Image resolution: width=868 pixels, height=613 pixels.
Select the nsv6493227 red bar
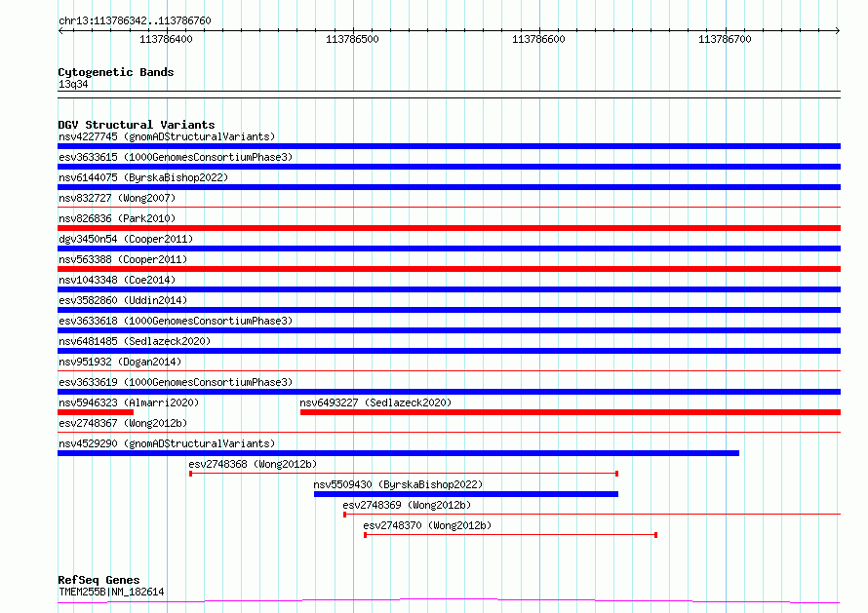(571, 412)
